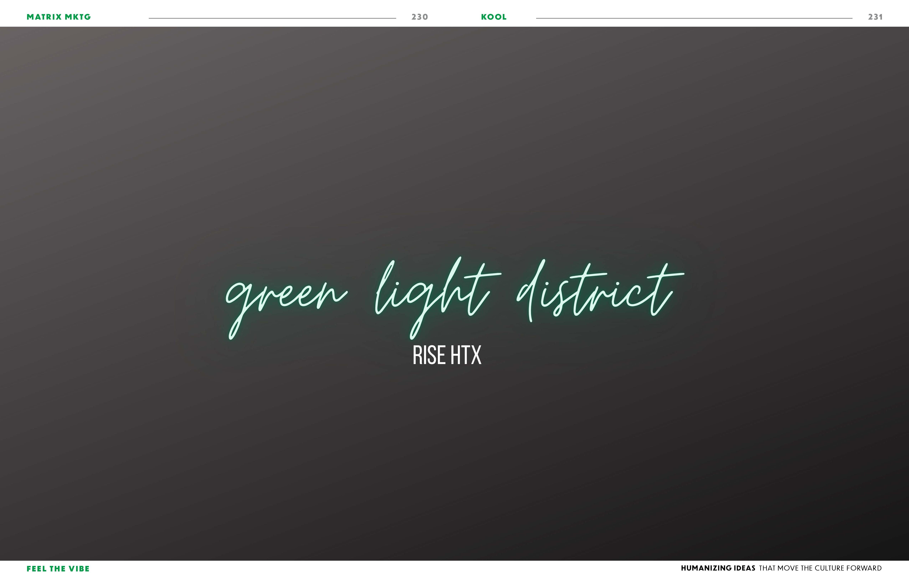Click 'THAT MOVE THE CULTURE FORWARD' text
The image size is (909, 588).
click(x=820, y=568)
